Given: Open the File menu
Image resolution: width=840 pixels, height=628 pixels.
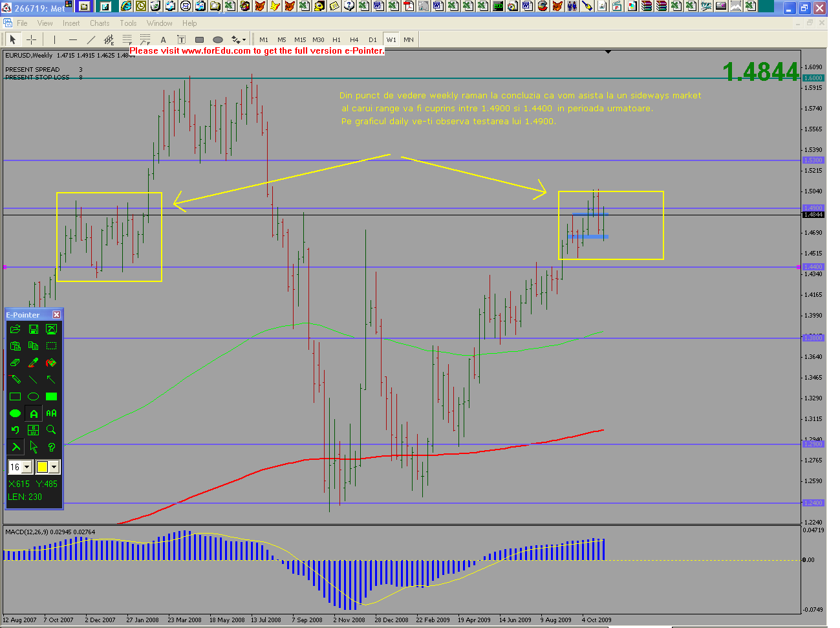Looking at the screenshot, I should [x=22, y=23].
